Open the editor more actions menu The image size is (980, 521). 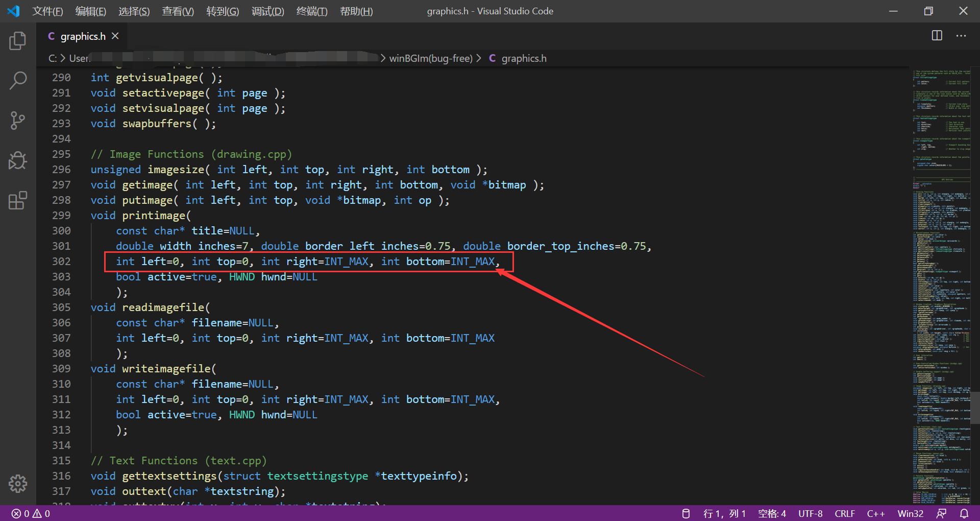(961, 36)
